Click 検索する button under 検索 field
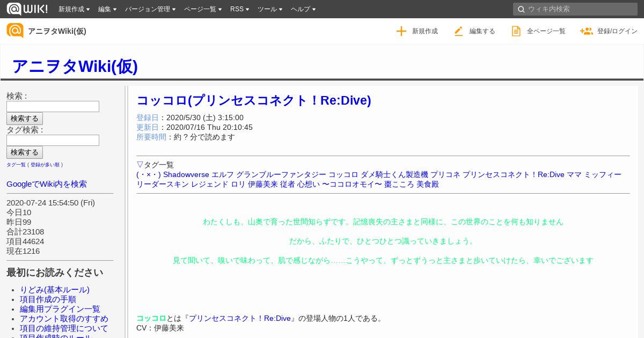 (x=25, y=119)
